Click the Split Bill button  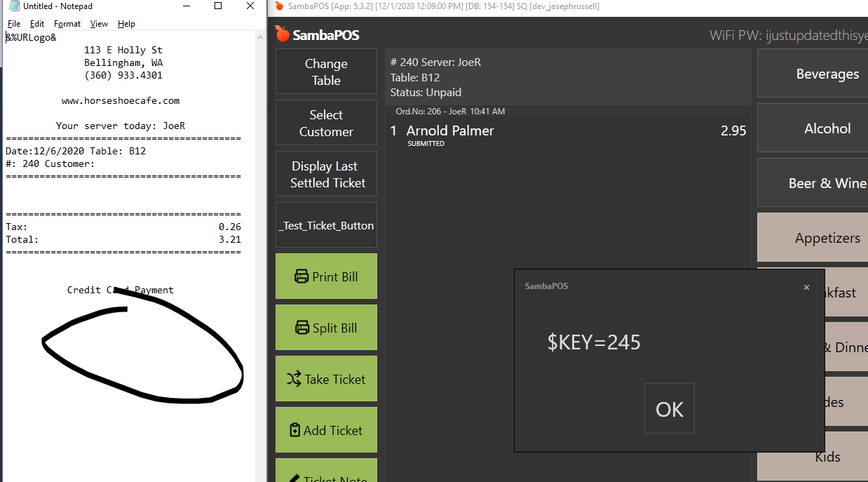[x=326, y=328]
